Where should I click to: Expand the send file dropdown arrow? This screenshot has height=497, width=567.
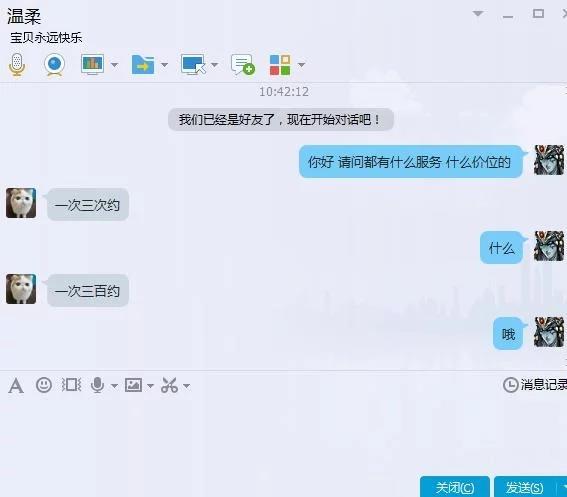pos(164,65)
